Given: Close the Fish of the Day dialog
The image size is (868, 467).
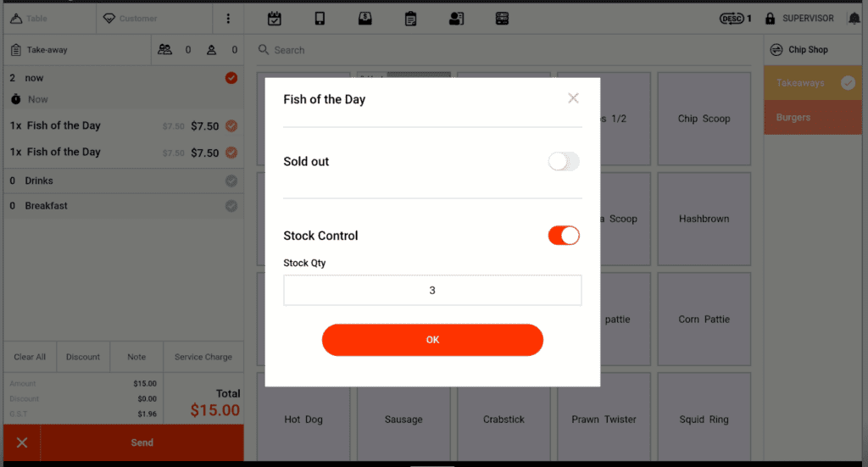Looking at the screenshot, I should (573, 98).
